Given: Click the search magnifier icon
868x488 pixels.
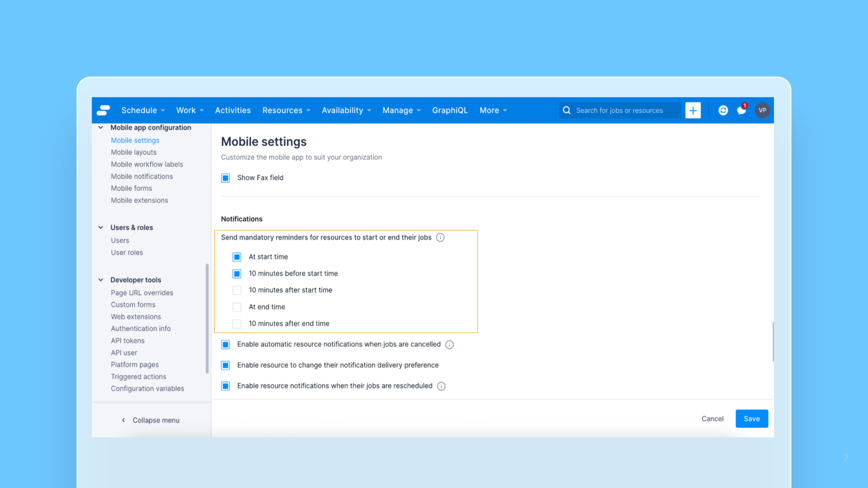Looking at the screenshot, I should click(566, 110).
